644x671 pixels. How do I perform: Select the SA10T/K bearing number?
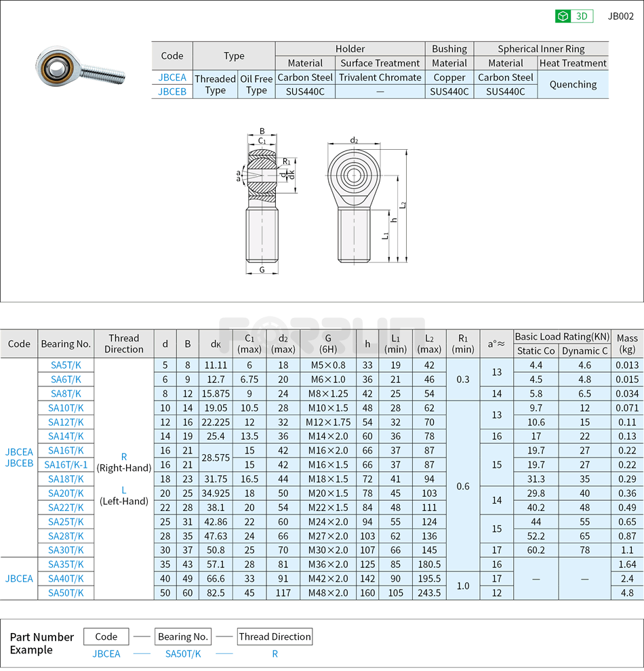pos(66,408)
